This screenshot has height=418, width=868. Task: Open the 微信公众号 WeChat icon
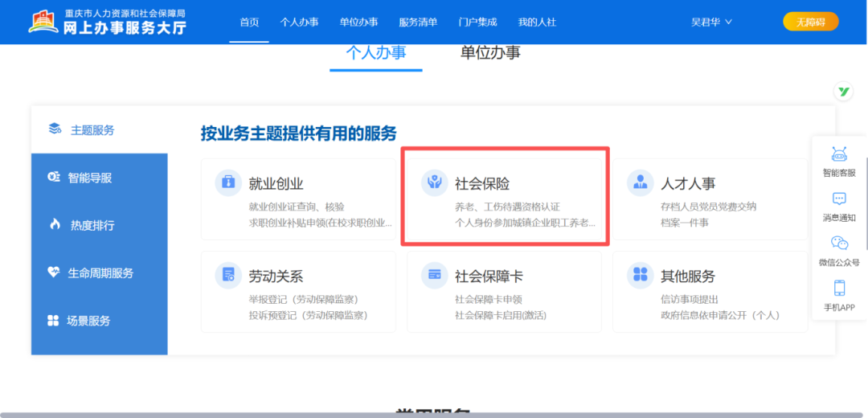pyautogui.click(x=839, y=243)
